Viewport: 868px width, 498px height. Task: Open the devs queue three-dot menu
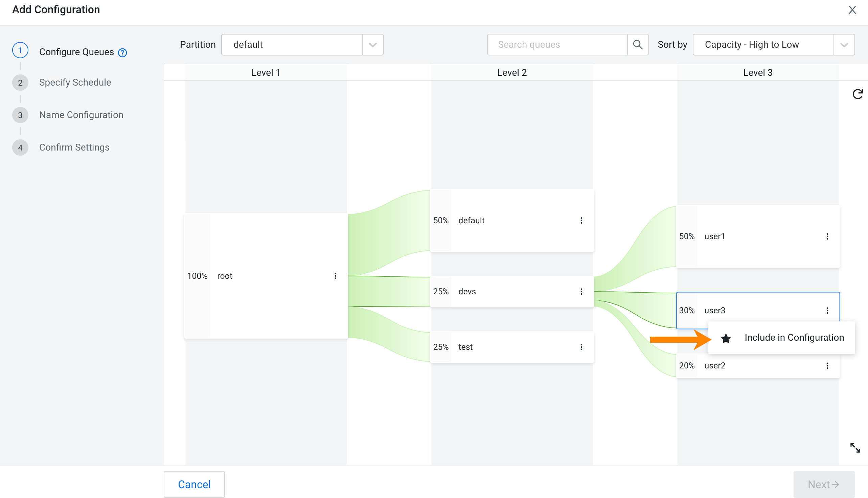(x=581, y=292)
